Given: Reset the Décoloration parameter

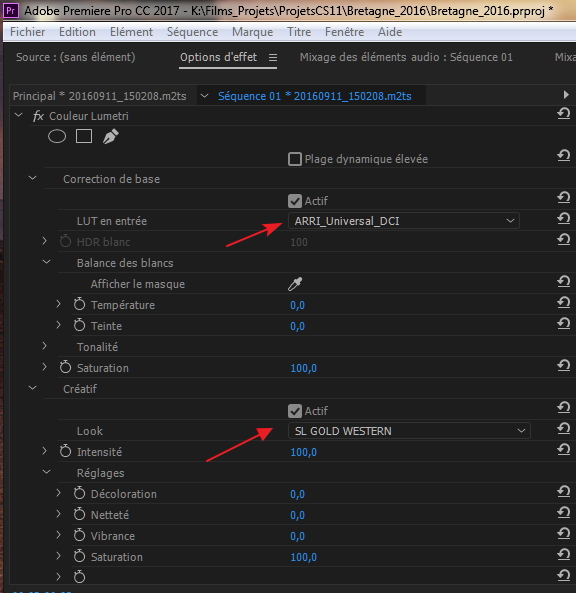Looking at the screenshot, I should point(564,492).
